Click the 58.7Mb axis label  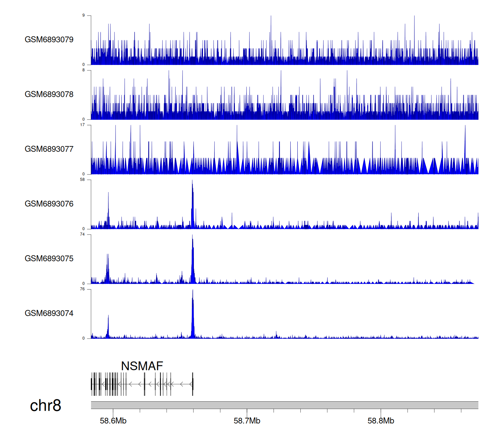[247, 421]
